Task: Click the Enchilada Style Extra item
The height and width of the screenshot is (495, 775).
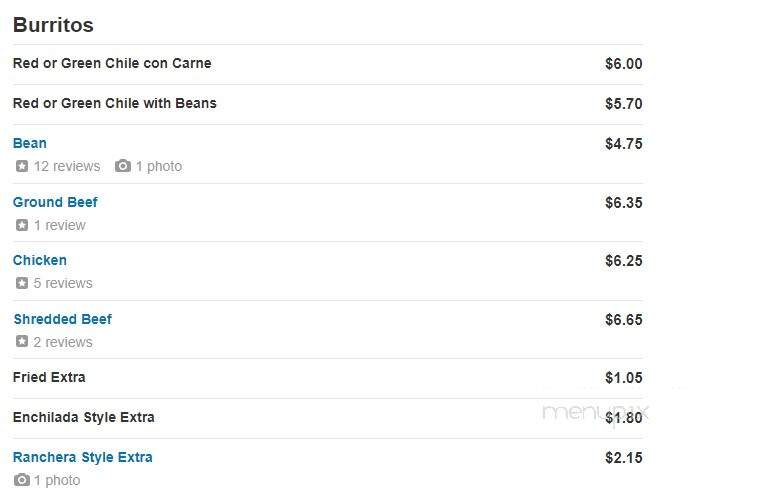Action: pyautogui.click(x=83, y=417)
